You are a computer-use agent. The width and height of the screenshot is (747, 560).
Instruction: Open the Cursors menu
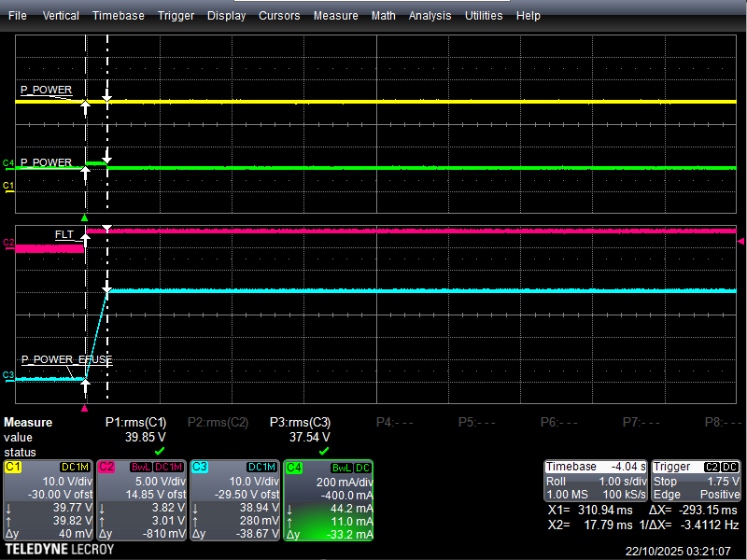tap(279, 16)
